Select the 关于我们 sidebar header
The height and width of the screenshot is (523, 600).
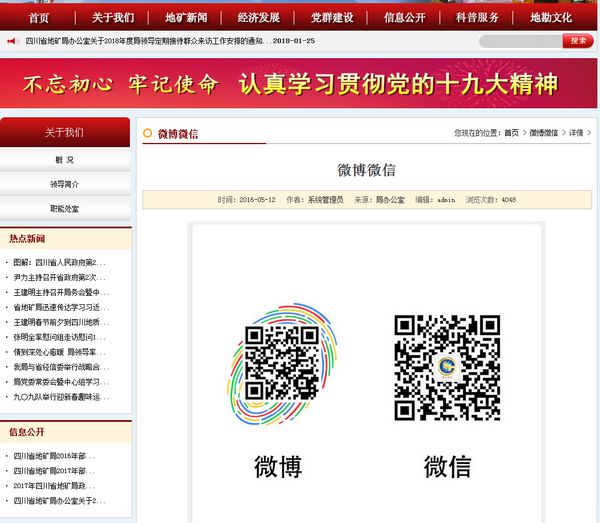click(x=64, y=132)
